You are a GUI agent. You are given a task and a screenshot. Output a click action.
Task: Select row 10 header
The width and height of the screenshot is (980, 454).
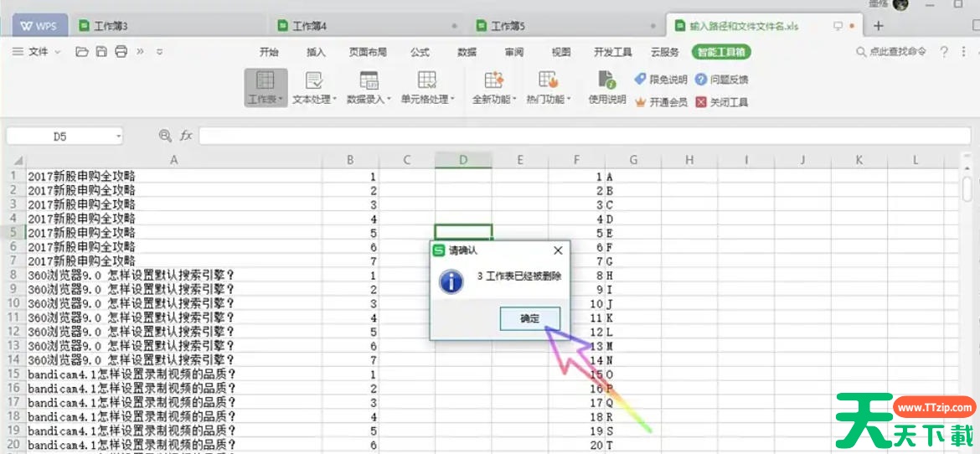pyautogui.click(x=14, y=304)
